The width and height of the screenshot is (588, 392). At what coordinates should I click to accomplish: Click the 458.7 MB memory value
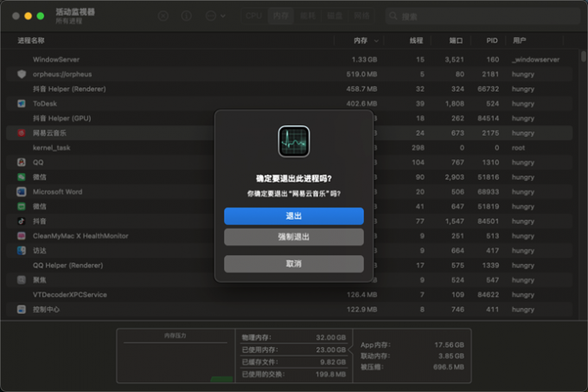point(361,89)
